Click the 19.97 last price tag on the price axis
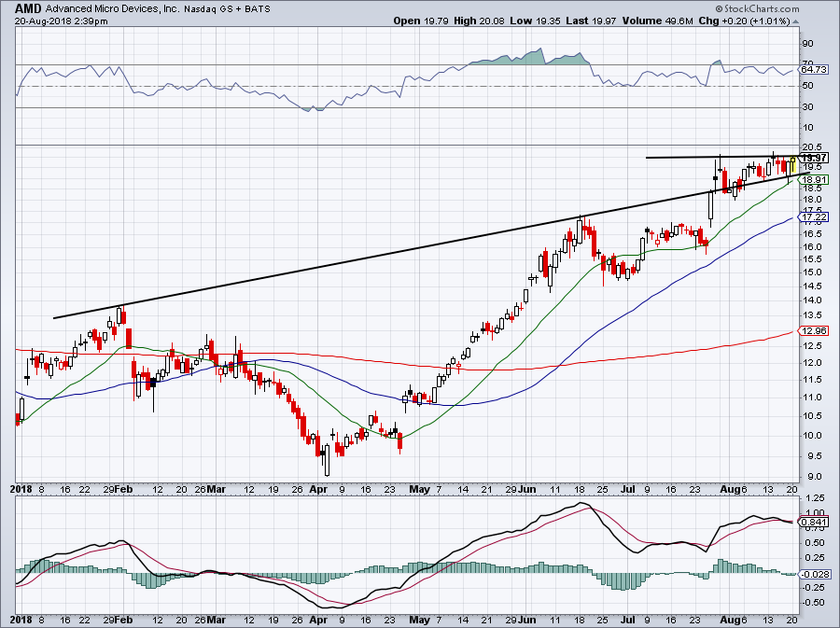 click(x=813, y=158)
